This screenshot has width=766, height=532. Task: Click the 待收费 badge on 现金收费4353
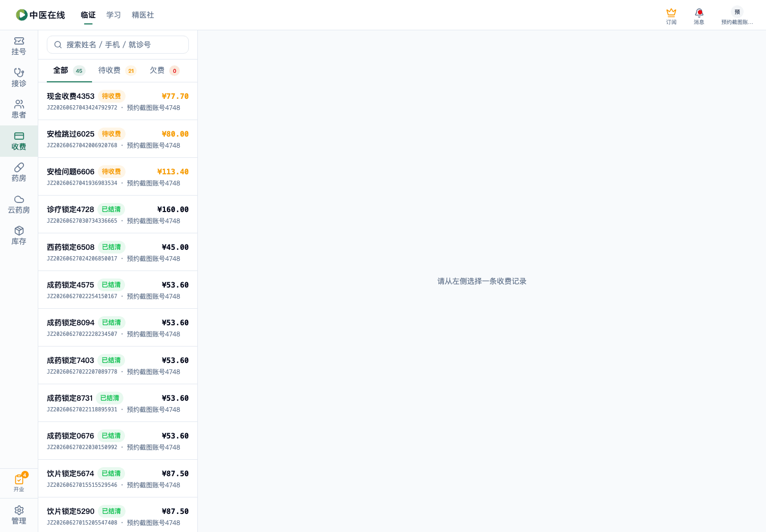pyautogui.click(x=111, y=96)
